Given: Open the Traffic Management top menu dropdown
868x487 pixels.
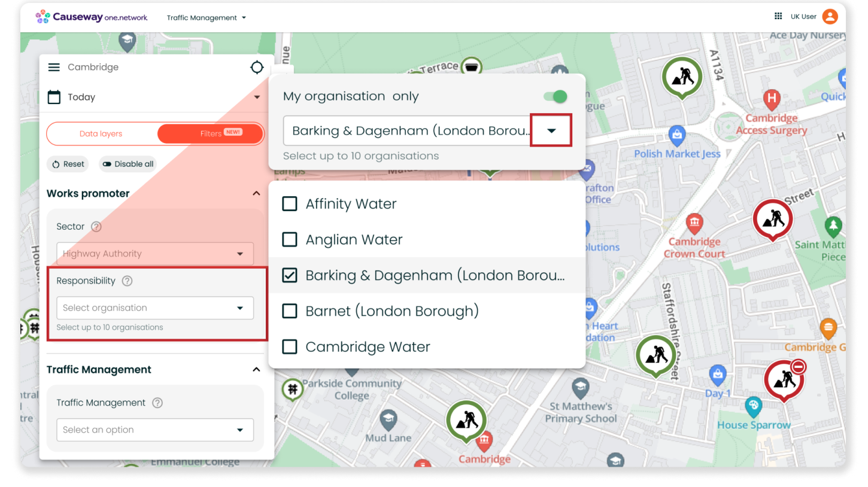Looking at the screenshot, I should [x=207, y=18].
